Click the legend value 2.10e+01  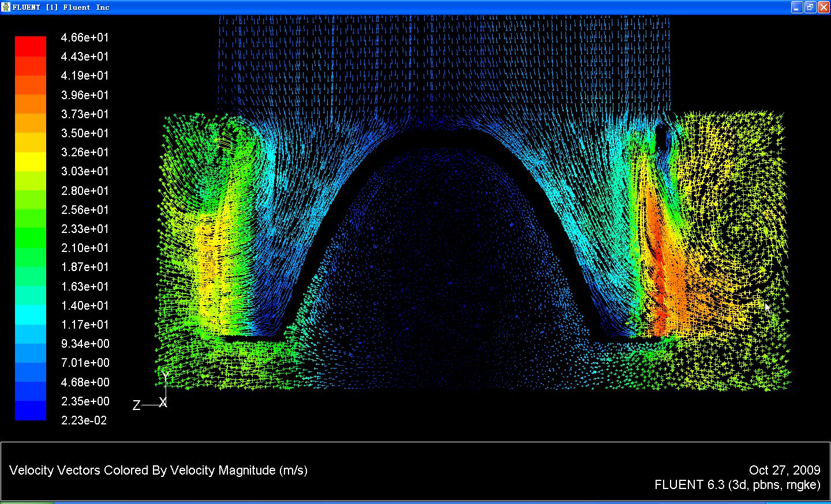click(85, 248)
